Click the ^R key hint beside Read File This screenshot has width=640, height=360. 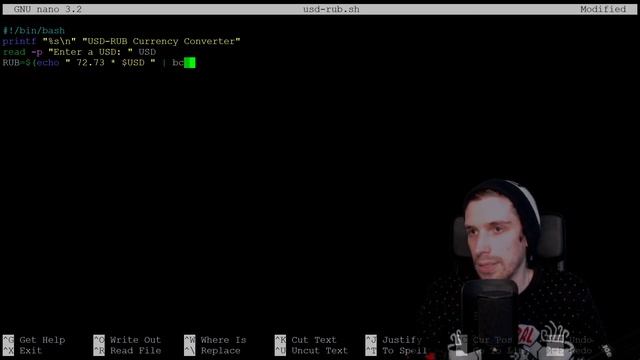coord(99,350)
